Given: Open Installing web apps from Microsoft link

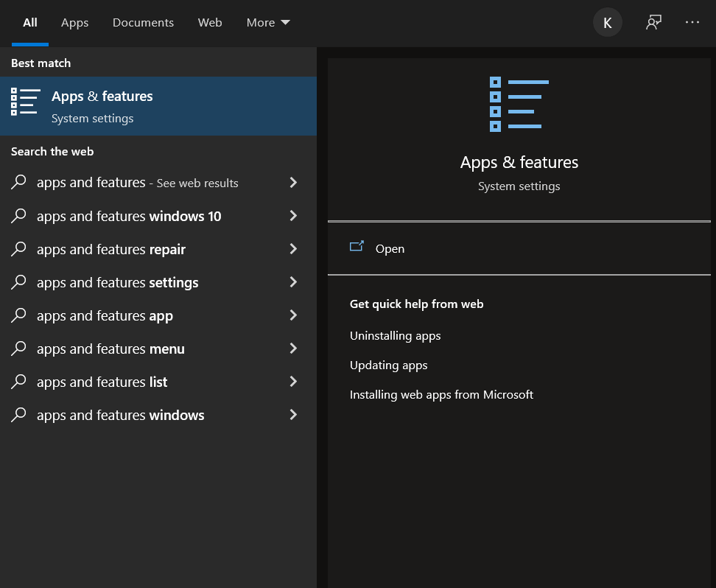Looking at the screenshot, I should (441, 395).
